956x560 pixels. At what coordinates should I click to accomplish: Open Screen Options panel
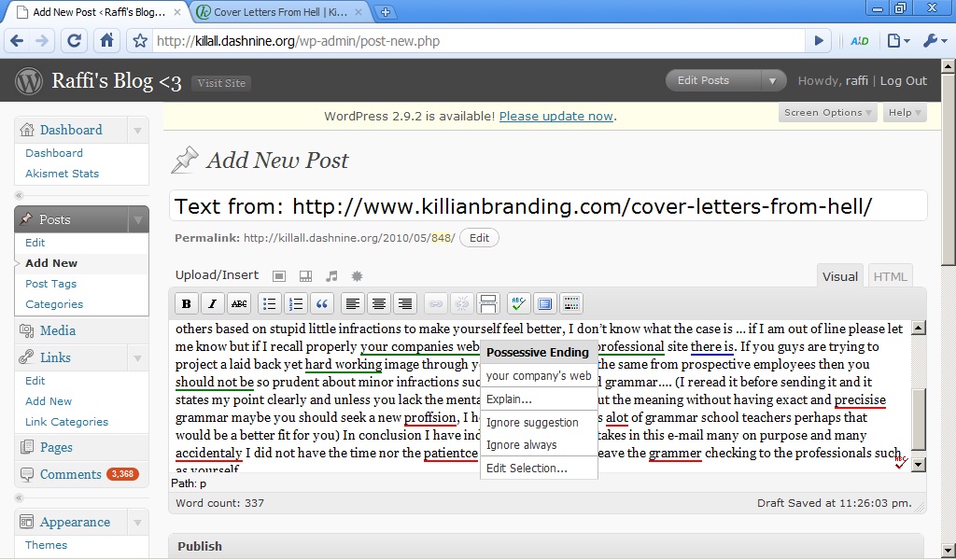[x=828, y=113]
